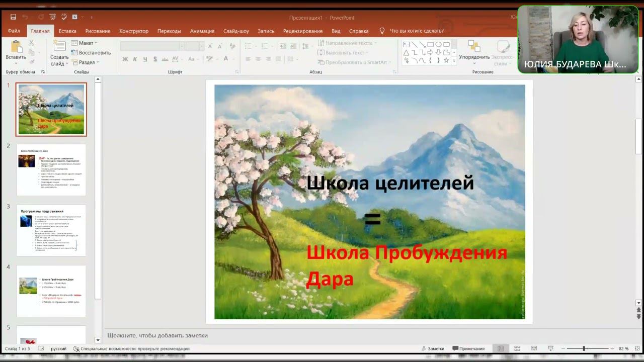Image resolution: width=644 pixels, height=362 pixels.
Task: Select slide 2 thumbnail
Action: click(51, 170)
